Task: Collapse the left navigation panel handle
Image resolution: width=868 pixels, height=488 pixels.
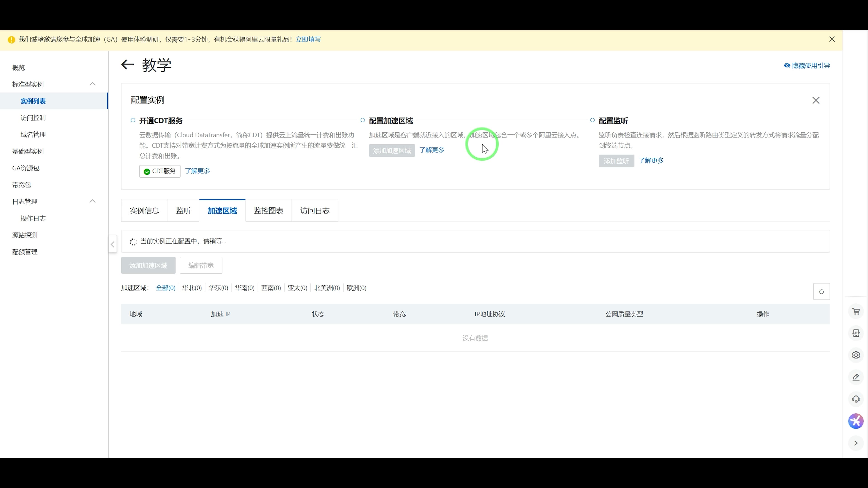Action: pos(113,244)
